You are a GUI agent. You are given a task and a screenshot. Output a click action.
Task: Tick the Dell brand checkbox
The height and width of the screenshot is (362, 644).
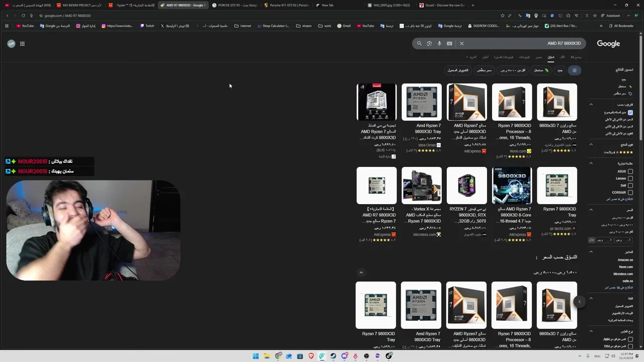click(630, 186)
